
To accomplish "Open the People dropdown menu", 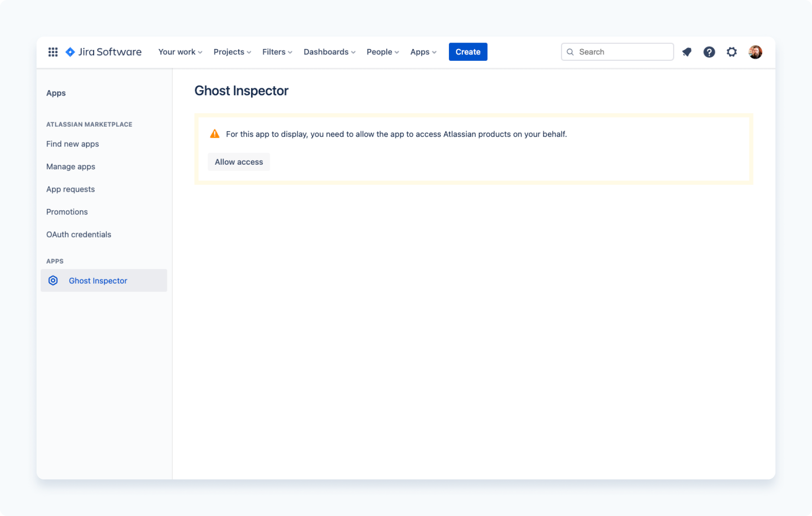I will 383,52.
